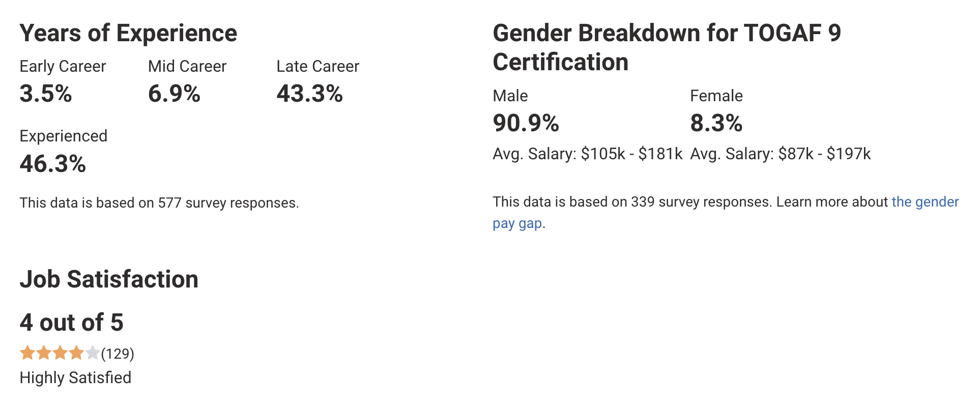Open the gender pay gap link

point(925,202)
